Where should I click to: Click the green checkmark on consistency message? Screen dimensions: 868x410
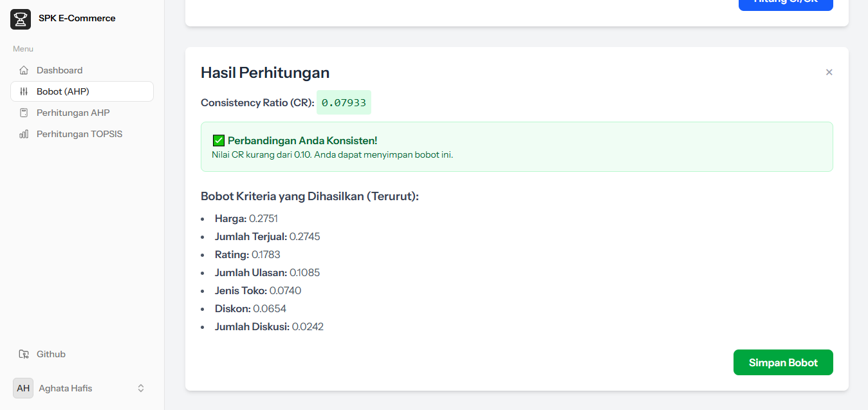tap(219, 140)
